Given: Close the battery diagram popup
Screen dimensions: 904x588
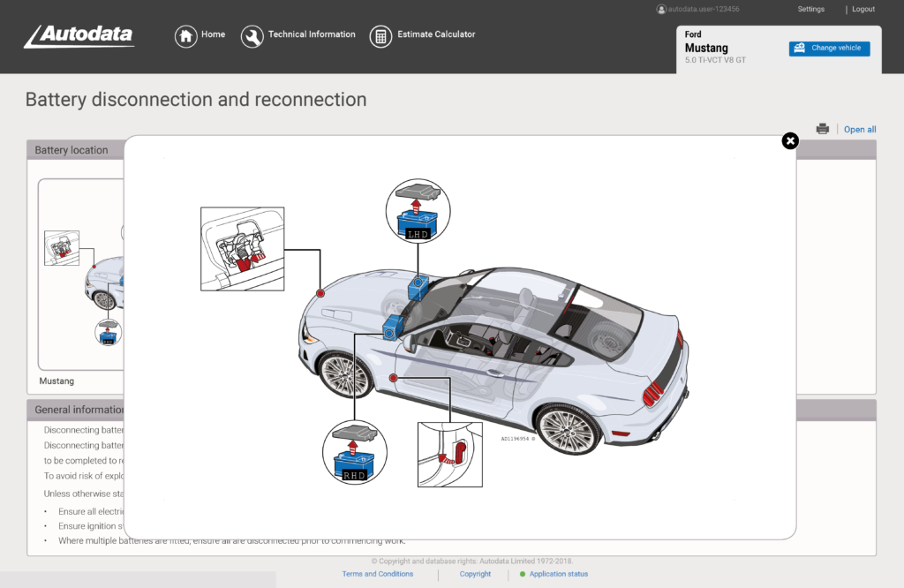Looking at the screenshot, I should tap(790, 141).
